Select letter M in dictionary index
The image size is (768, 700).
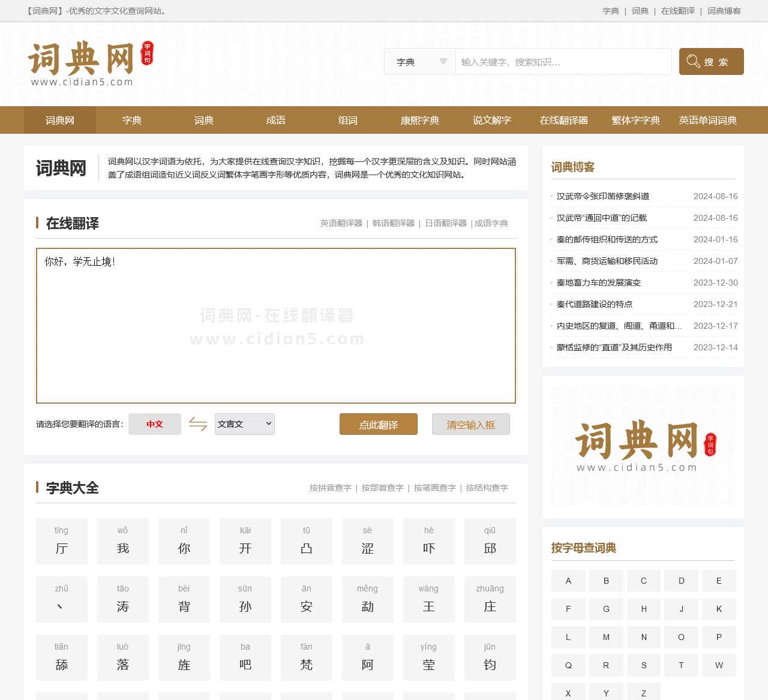click(x=606, y=637)
